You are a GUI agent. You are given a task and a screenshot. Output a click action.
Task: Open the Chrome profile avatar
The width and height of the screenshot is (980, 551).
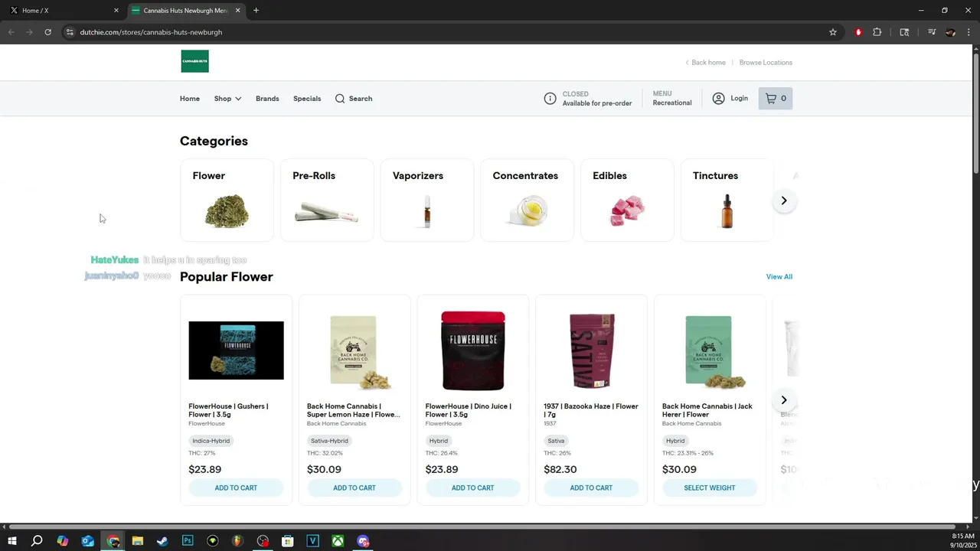pyautogui.click(x=950, y=32)
